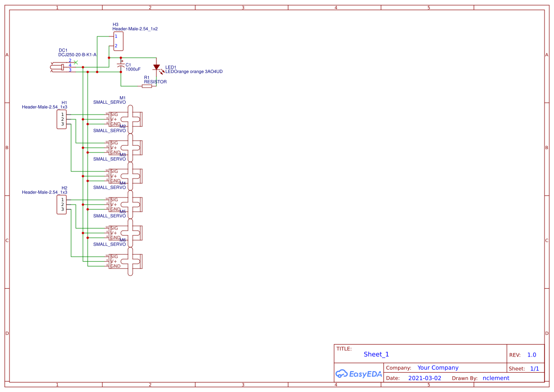The image size is (554, 392).
Task: Select the SIG pin label on servo M1
Action: (x=113, y=114)
